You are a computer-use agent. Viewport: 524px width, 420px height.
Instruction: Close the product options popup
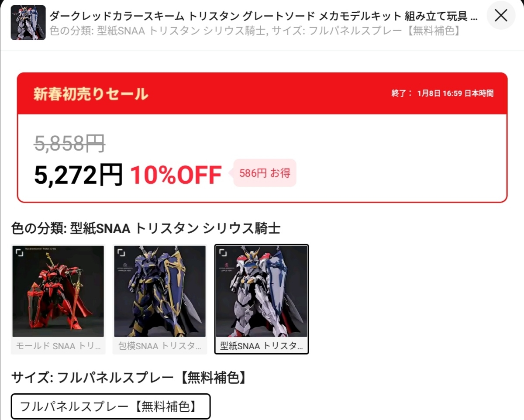tap(501, 15)
